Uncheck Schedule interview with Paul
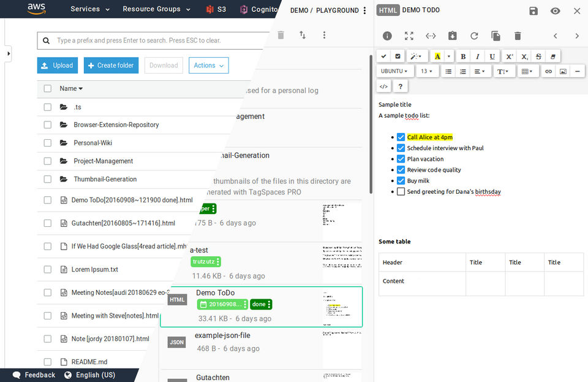This screenshot has height=382, width=588. pos(401,148)
